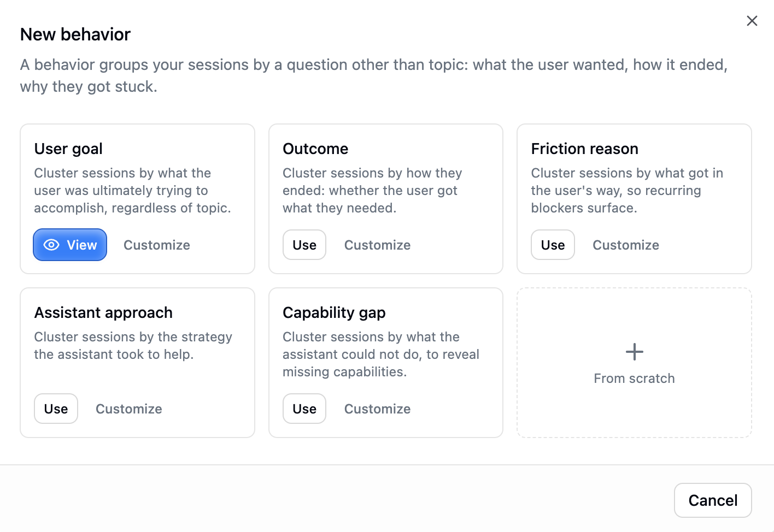Image resolution: width=774 pixels, height=532 pixels.
Task: Customize the Capability gap template
Action: click(377, 409)
